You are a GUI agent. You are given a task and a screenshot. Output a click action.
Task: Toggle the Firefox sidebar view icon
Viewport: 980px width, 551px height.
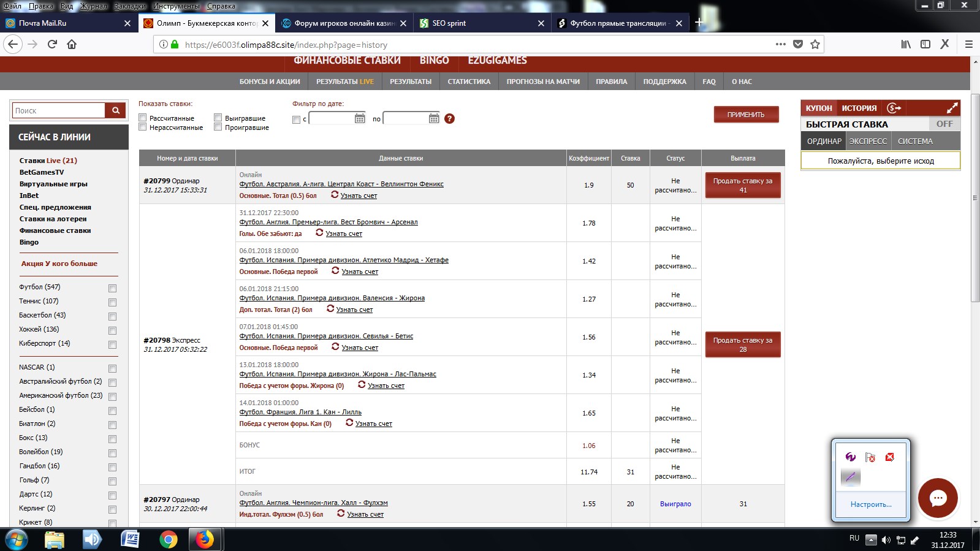[x=925, y=44]
